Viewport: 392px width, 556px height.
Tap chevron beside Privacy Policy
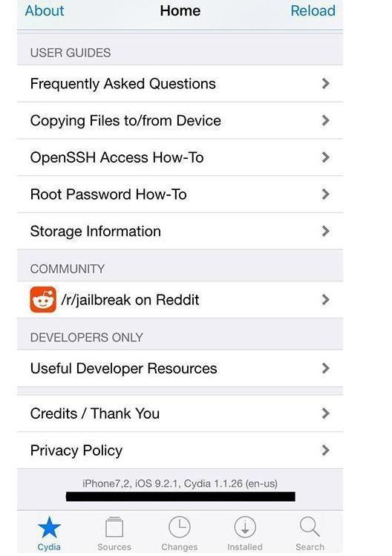click(326, 451)
